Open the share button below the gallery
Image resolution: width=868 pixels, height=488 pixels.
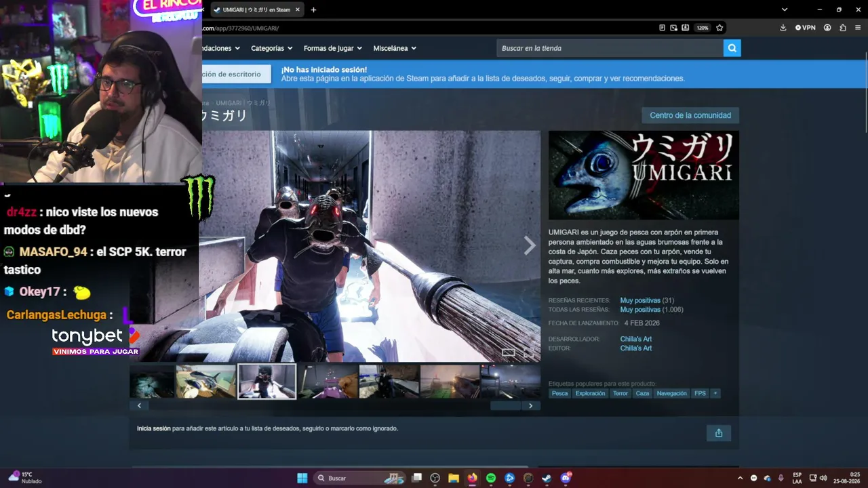coord(719,433)
